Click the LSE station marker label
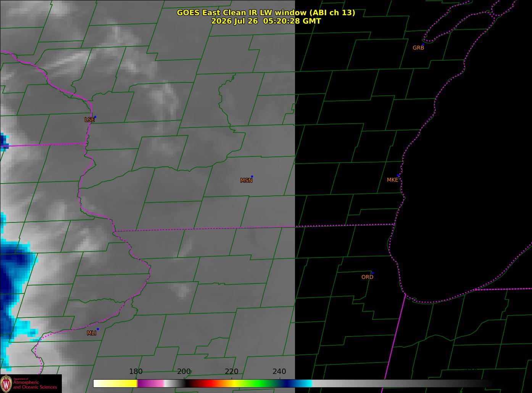This screenshot has width=532, height=393. 89,120
